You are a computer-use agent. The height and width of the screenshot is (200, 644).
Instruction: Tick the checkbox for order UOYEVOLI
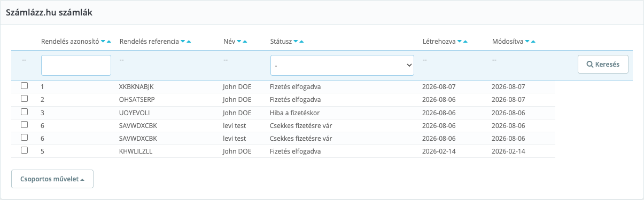point(24,111)
